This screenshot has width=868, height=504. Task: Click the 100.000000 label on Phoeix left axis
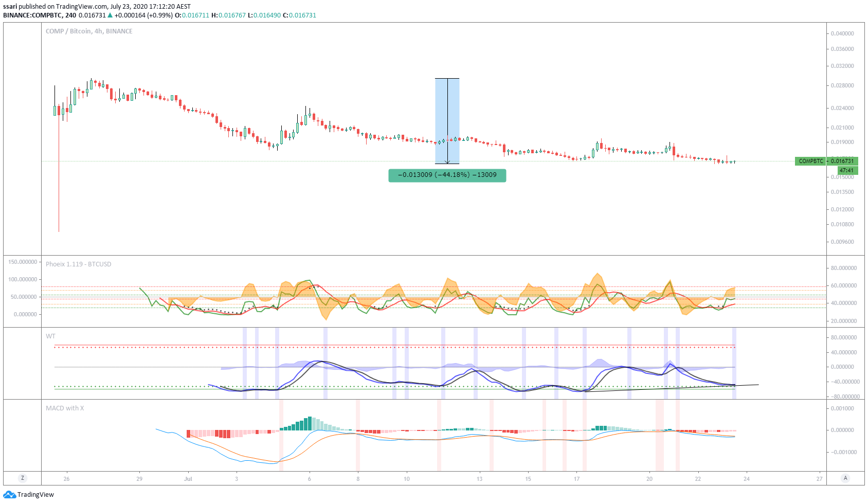point(23,280)
